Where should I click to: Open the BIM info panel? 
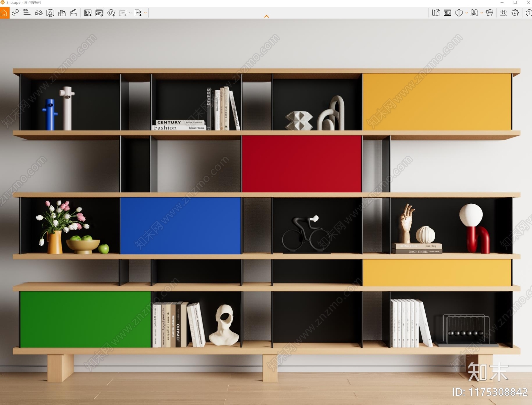click(x=27, y=13)
